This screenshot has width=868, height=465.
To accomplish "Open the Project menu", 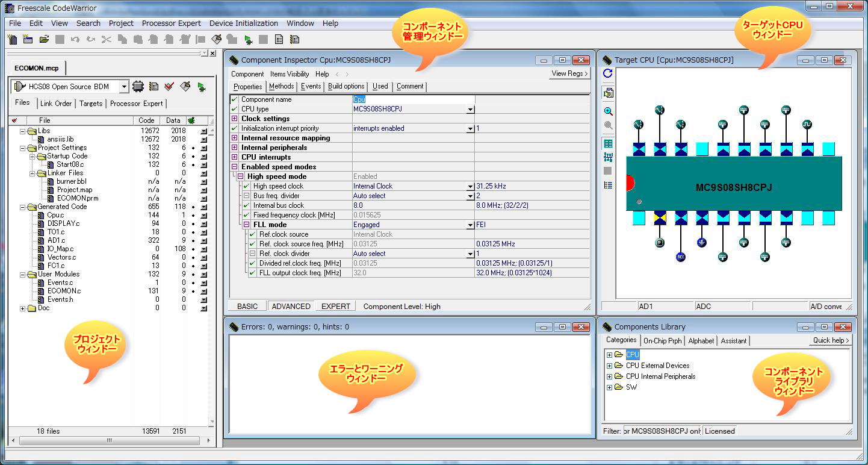I will point(121,23).
